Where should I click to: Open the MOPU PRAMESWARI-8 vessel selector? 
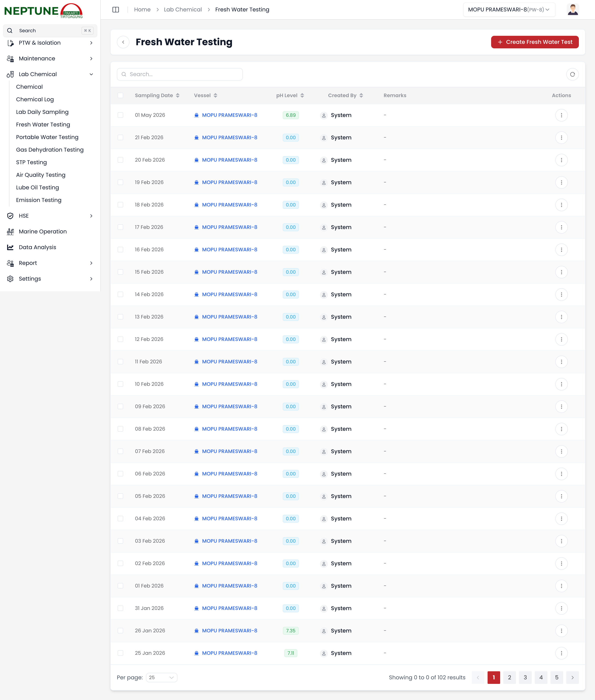509,9
